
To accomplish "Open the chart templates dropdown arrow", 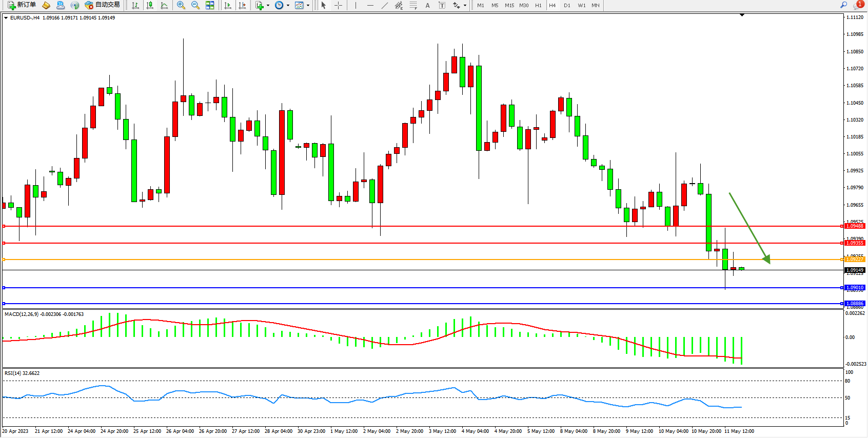I will pyautogui.click(x=308, y=5).
